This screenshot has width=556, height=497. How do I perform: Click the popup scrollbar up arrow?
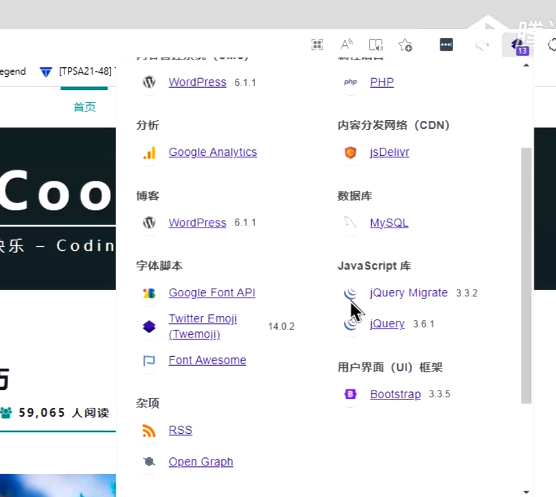pyautogui.click(x=526, y=65)
